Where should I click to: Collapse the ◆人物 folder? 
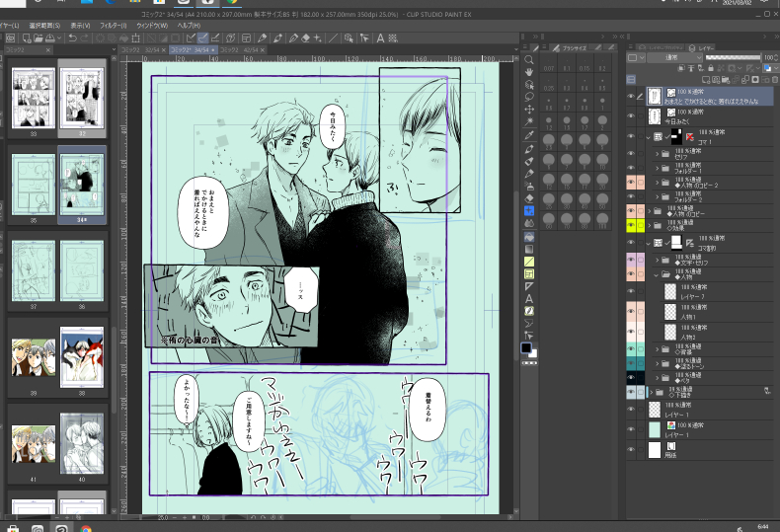[x=658, y=274]
